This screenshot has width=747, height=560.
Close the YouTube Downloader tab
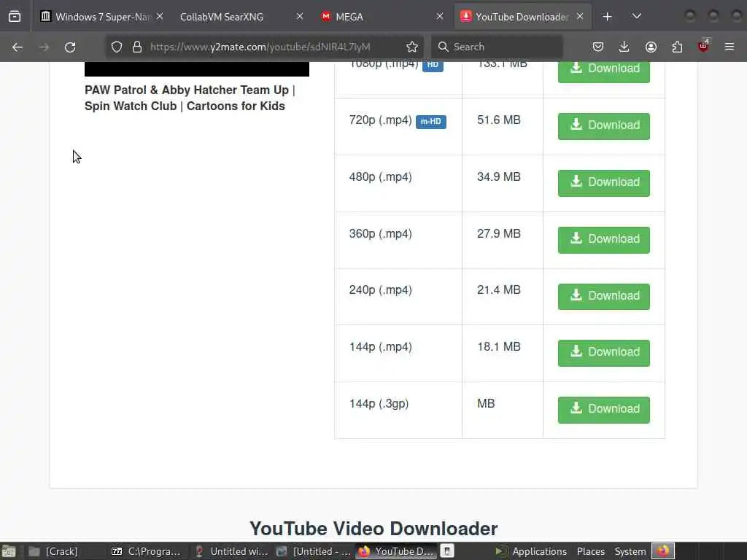pyautogui.click(x=580, y=17)
